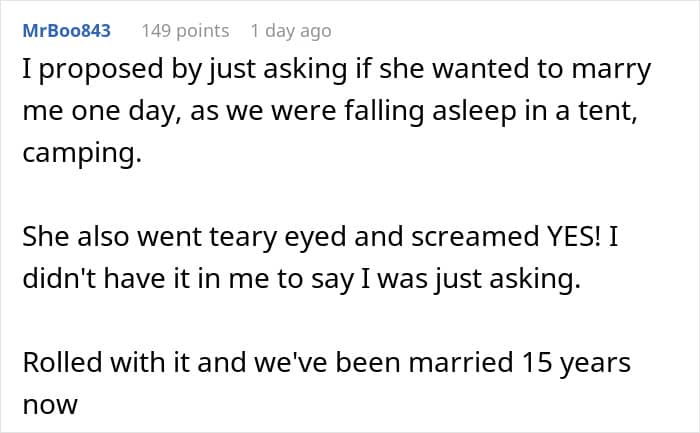The image size is (700, 433).
Task: Click the word 'tent,' in the comment
Action: 608,112
